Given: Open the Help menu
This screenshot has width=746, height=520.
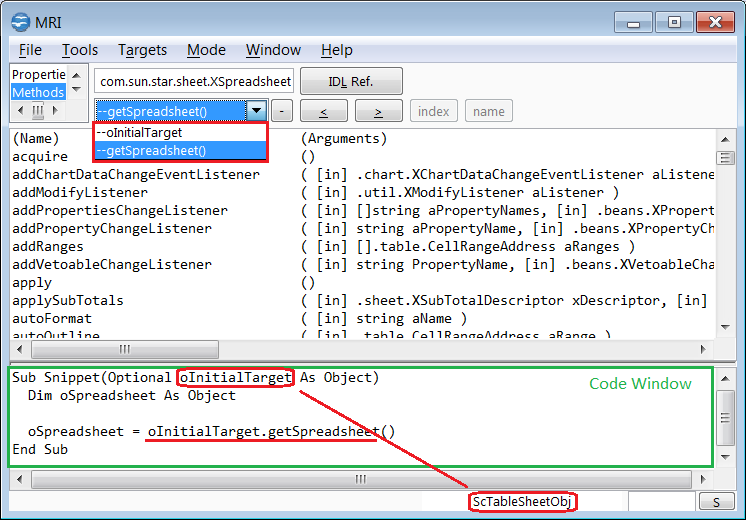Looking at the screenshot, I should [x=336, y=50].
